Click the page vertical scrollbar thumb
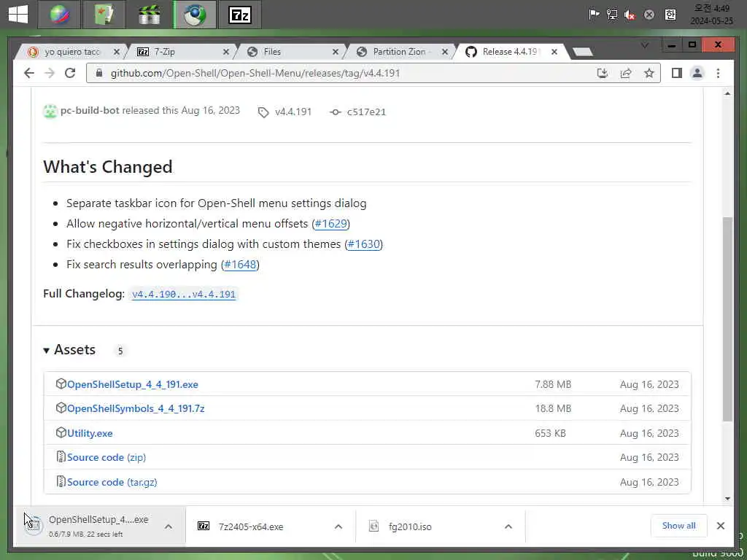The height and width of the screenshot is (560, 747). point(727,319)
